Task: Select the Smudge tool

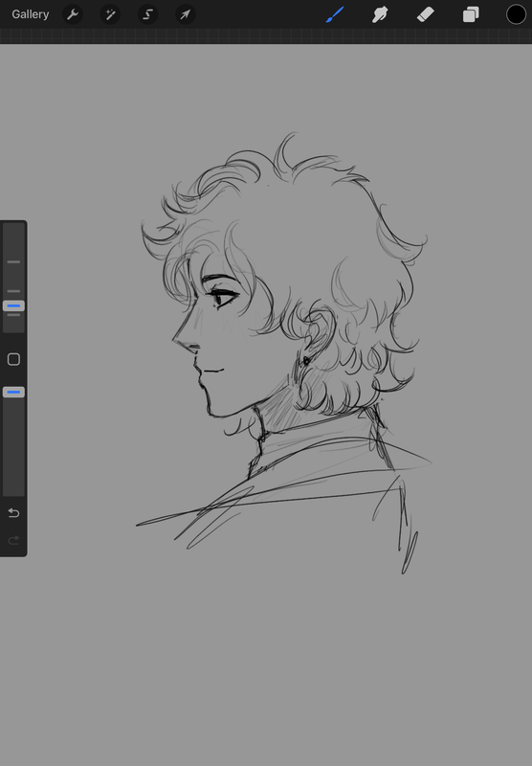Action: (380, 14)
